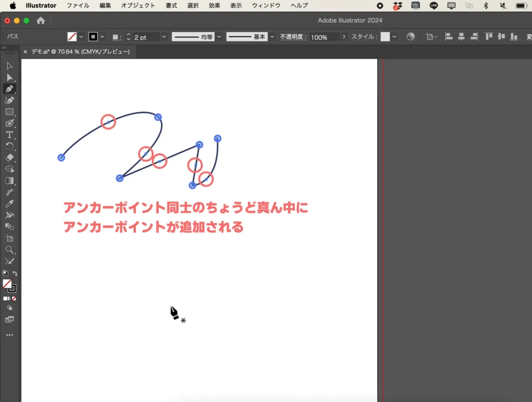Click the opacity 100% input field
This screenshot has height=402, width=532.
pyautogui.click(x=323, y=37)
